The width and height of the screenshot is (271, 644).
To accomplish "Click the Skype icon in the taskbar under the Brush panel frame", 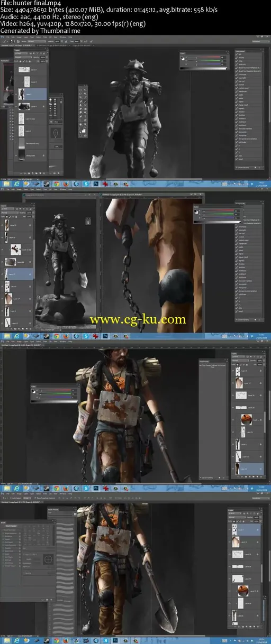I will point(106,640).
